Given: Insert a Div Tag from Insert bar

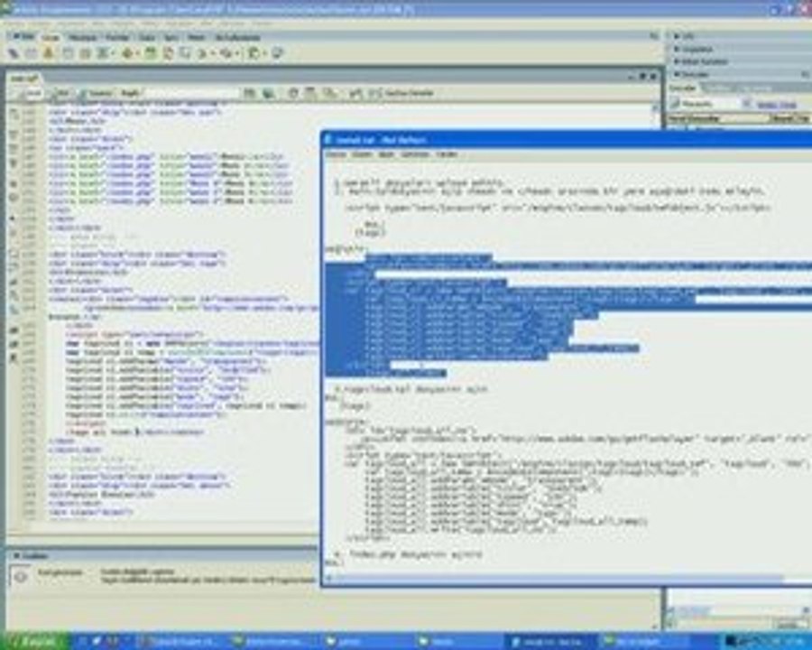Looking at the screenshot, I should (85, 53).
